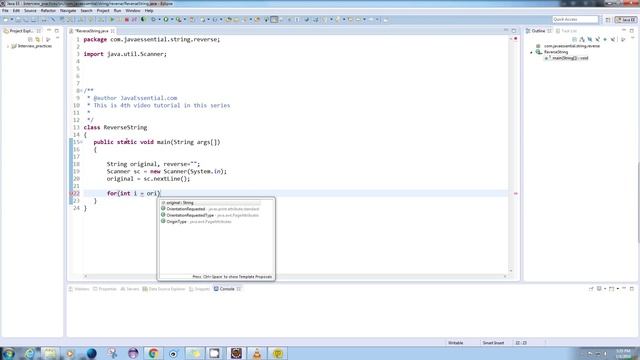Viewport: 640px width, 360px height.
Task: Open the dropdown arrow beside Debug icon
Action: pos(159,19)
